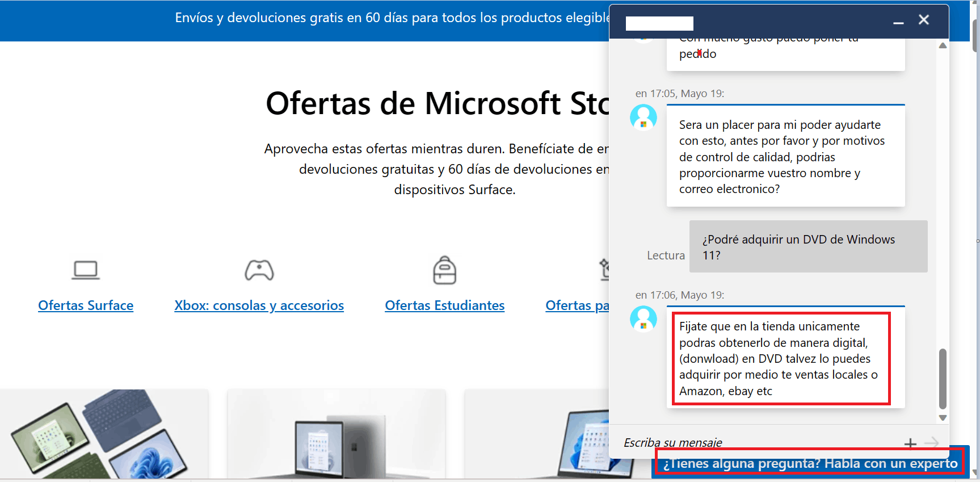Click the send arrow in chat
Image resolution: width=980 pixels, height=482 pixels.
pos(931,442)
